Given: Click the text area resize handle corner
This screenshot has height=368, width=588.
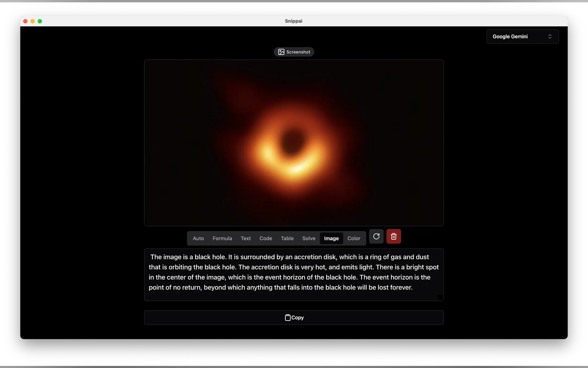Looking at the screenshot, I should tap(440, 297).
